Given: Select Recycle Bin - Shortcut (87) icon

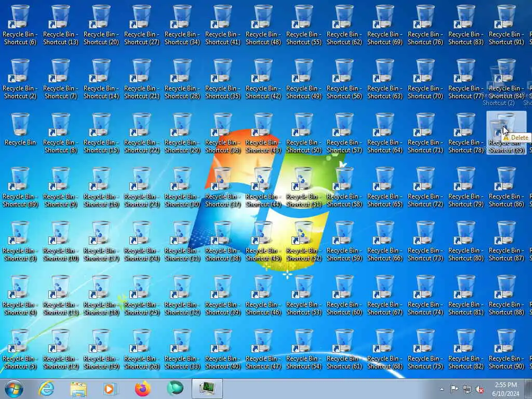Looking at the screenshot, I should (506, 242).
